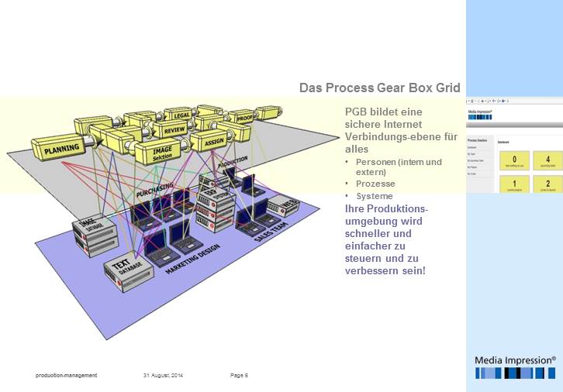Viewport: 563px width, 392px height.
Task: Click the Das Process Gear Box Grid title
Action: pos(379,88)
